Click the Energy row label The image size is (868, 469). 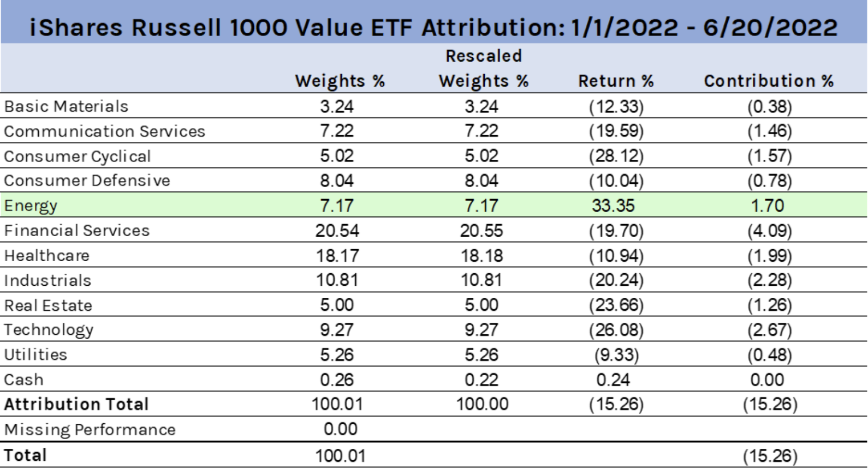coord(31,206)
